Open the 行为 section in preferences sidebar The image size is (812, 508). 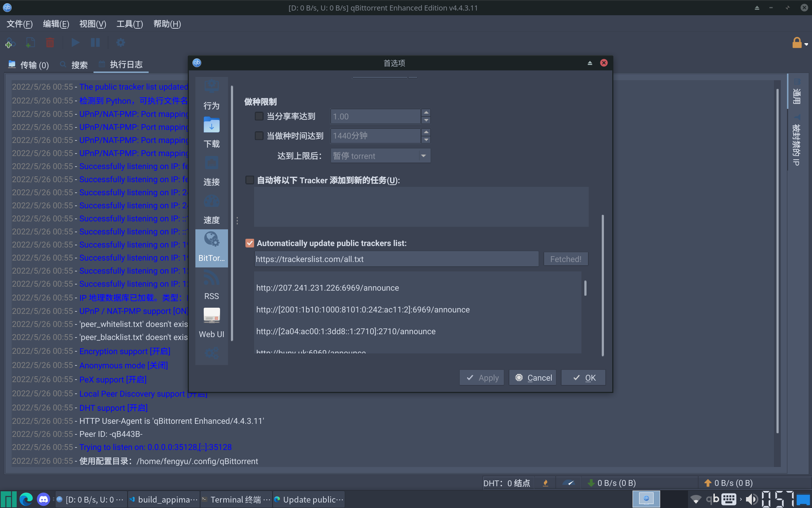click(x=211, y=95)
